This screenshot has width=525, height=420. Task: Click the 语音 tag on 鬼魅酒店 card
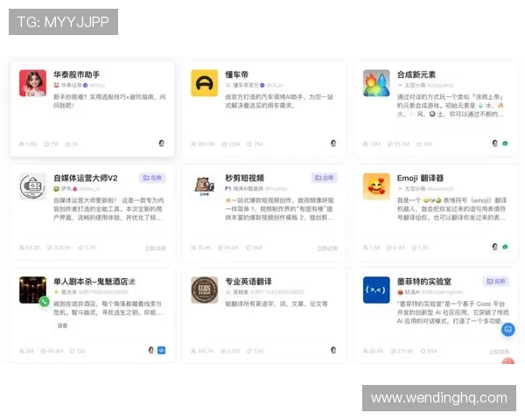62,325
